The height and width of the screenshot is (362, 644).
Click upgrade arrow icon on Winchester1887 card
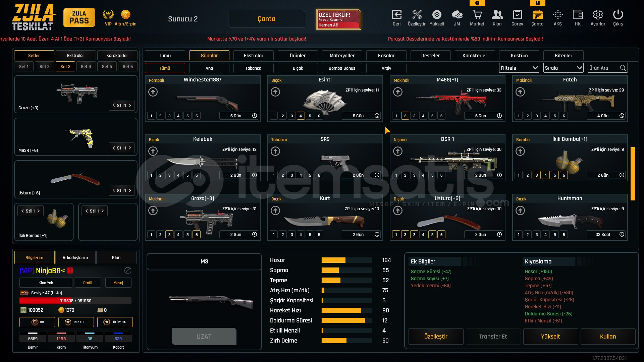(153, 92)
